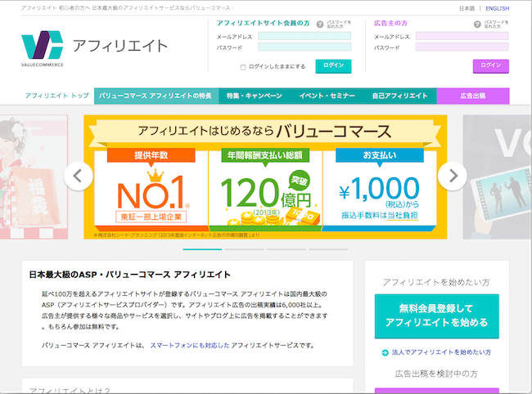Screen dimensions: 532x394
Task: Click help icon beside affiliate member heading
Action: click(319, 25)
